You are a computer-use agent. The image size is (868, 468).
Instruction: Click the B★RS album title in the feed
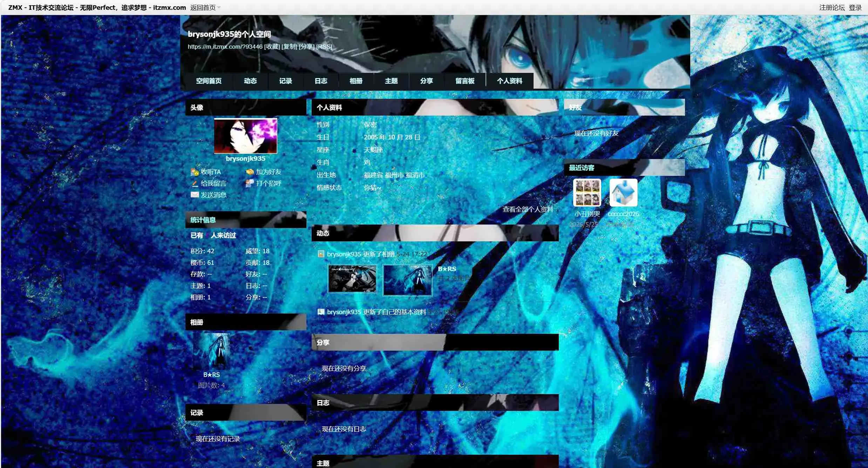click(x=447, y=269)
